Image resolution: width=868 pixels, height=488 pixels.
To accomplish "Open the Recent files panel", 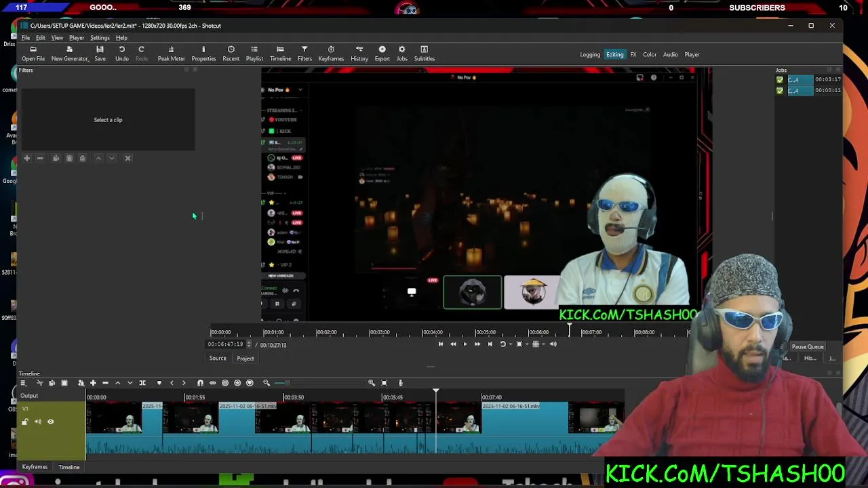I will pyautogui.click(x=231, y=54).
